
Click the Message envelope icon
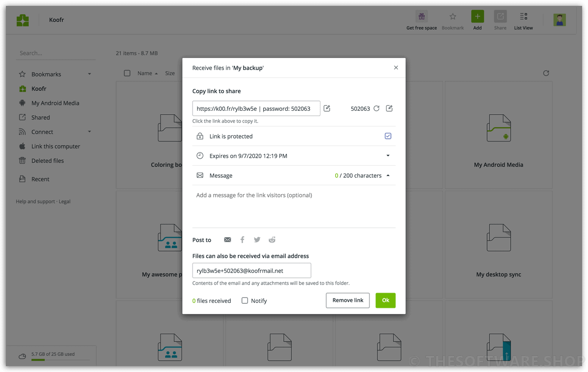(200, 175)
